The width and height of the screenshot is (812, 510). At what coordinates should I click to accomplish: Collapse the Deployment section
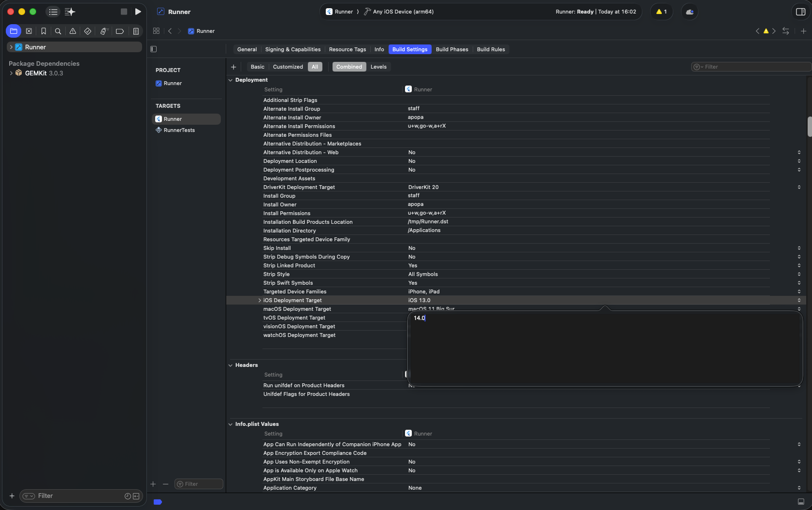pos(231,80)
